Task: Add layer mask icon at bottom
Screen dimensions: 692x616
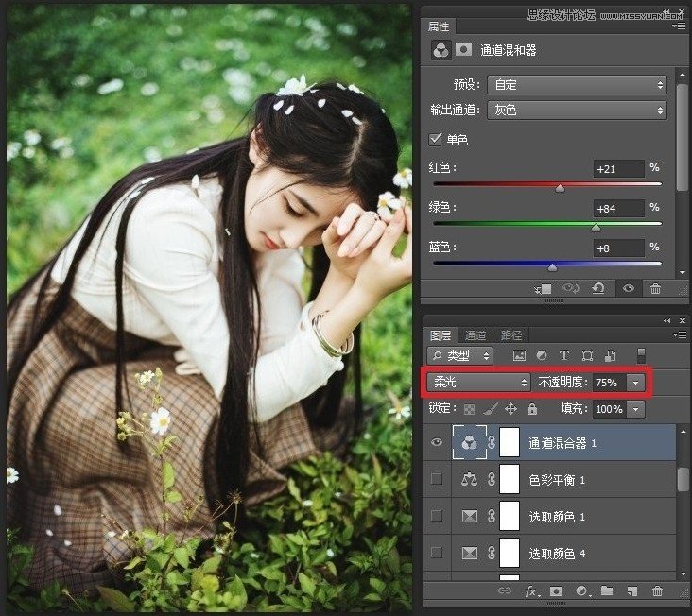Action: (x=556, y=590)
